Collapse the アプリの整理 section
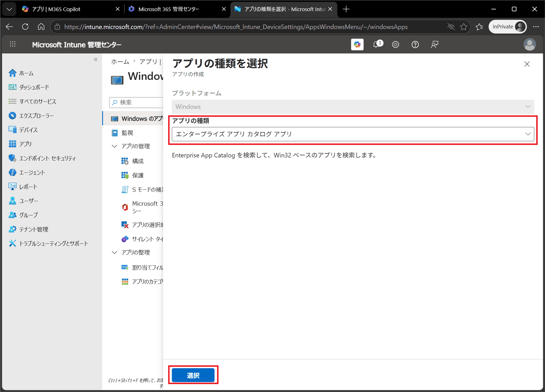The image size is (545, 392). [114, 252]
